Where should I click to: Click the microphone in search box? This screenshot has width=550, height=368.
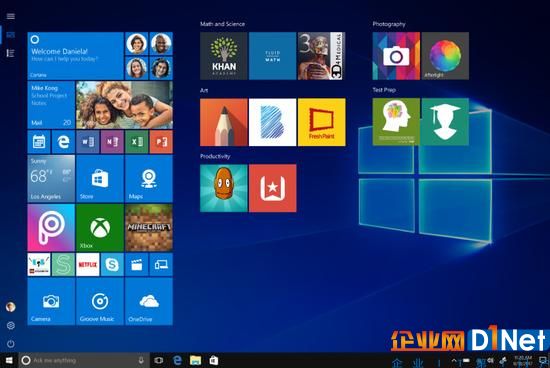coord(141,360)
